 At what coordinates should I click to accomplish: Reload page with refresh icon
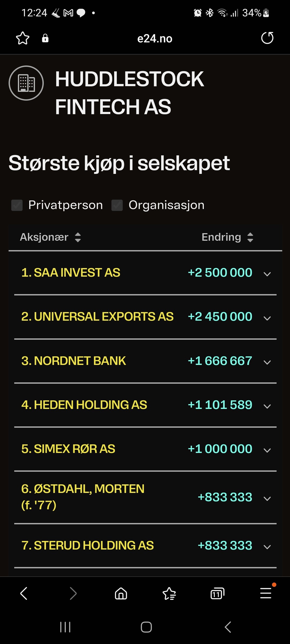[x=267, y=38]
